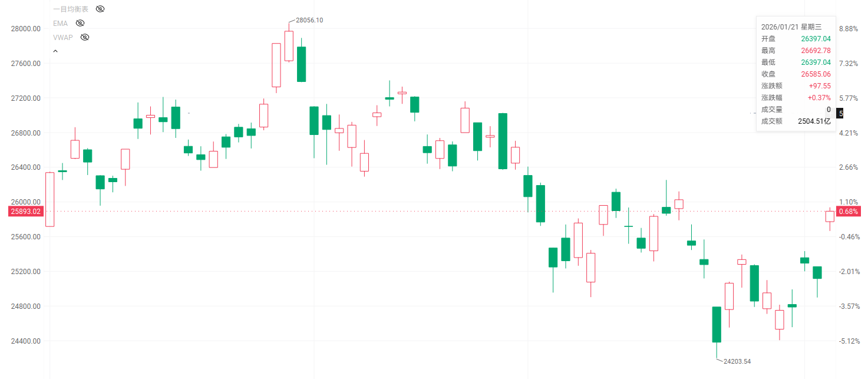Click the 收盘 value 26585.06
The width and height of the screenshot is (868, 379).
click(x=816, y=74)
